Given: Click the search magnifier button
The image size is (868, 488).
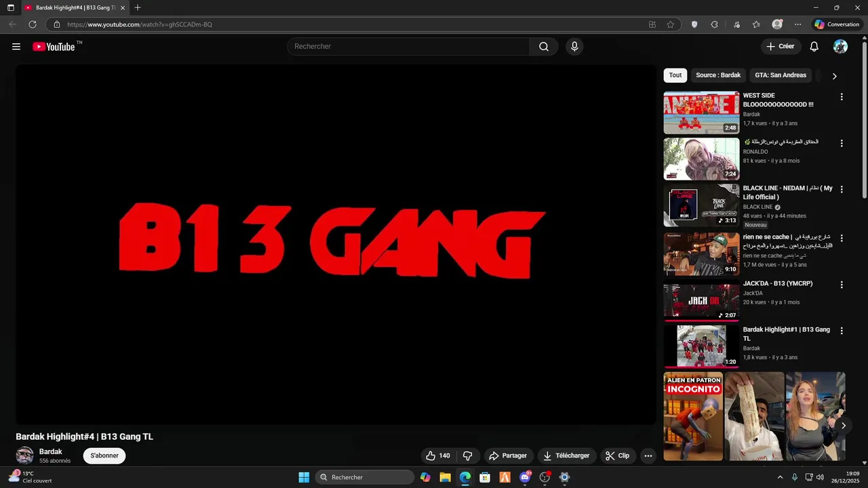Looking at the screenshot, I should pyautogui.click(x=544, y=47).
